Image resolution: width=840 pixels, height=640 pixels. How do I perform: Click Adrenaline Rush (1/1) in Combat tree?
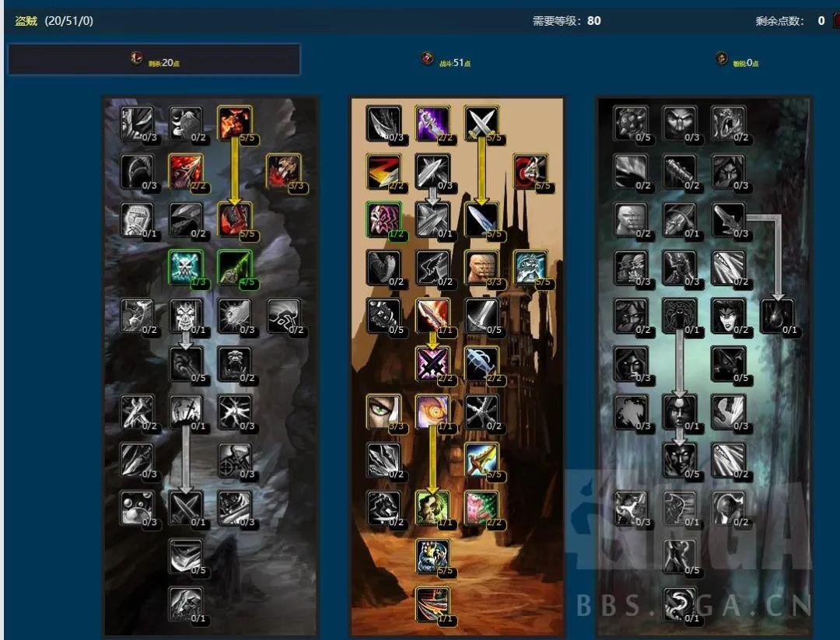432,412
